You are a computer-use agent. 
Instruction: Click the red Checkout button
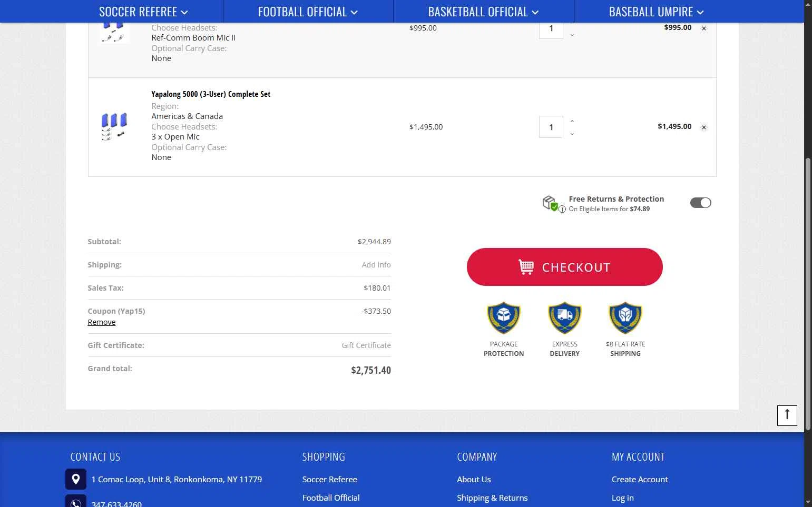564,267
